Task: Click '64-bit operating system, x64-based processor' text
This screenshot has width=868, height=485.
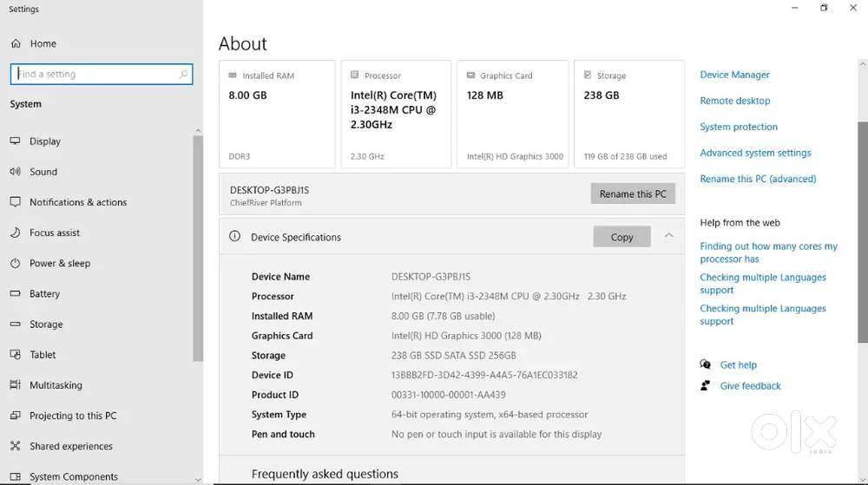Action: click(x=490, y=414)
